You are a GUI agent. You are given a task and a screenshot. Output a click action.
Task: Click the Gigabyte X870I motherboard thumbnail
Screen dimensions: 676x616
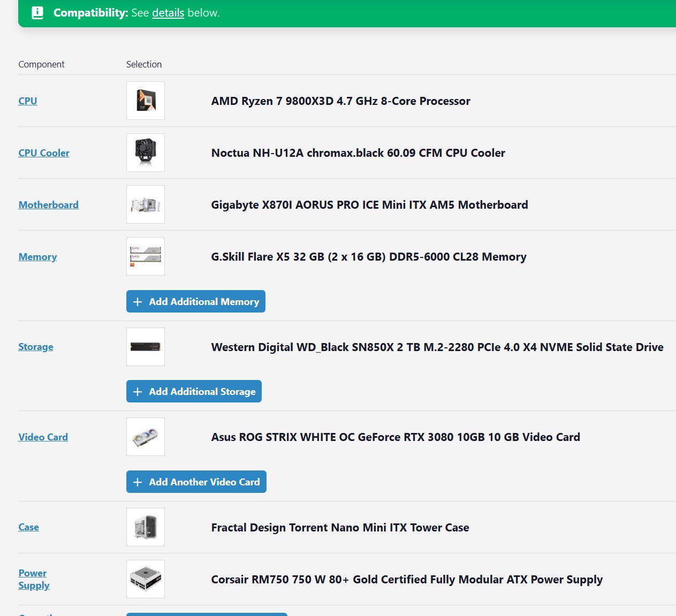pyautogui.click(x=146, y=204)
